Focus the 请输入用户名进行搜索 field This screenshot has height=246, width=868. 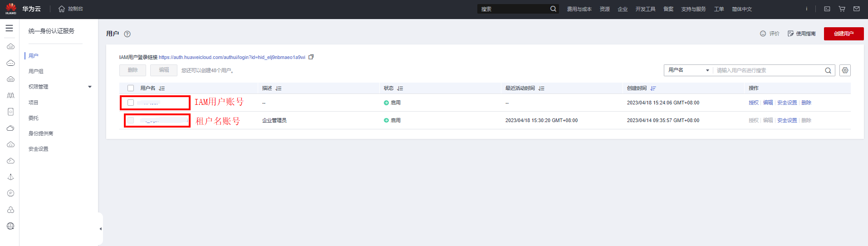coord(769,70)
